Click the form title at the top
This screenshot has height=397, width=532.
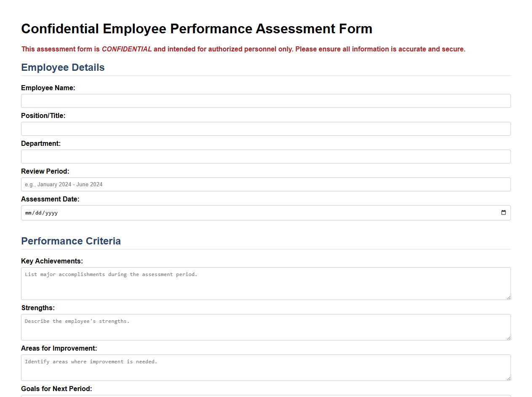pos(196,29)
